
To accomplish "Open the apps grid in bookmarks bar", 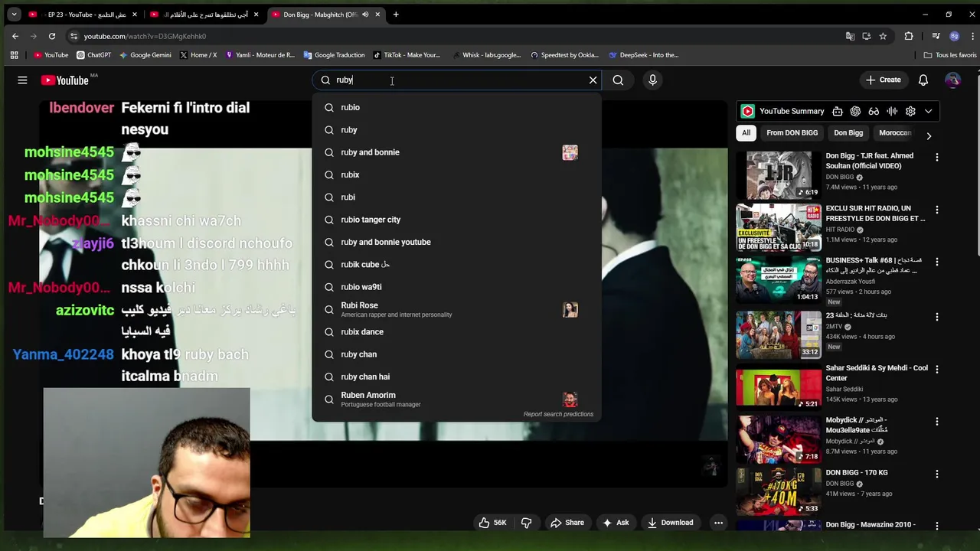I will coord(14,55).
